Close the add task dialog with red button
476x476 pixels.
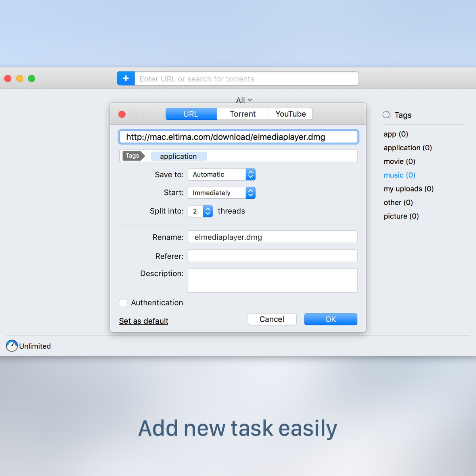tap(122, 114)
